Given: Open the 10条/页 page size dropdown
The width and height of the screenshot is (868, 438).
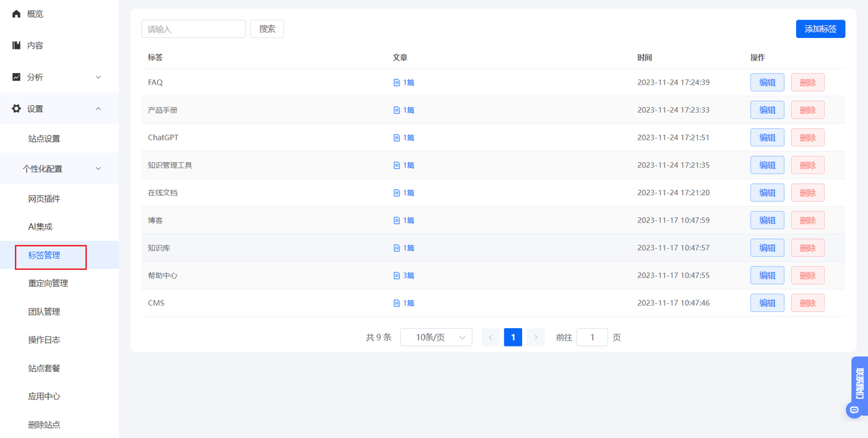Looking at the screenshot, I should tap(436, 337).
